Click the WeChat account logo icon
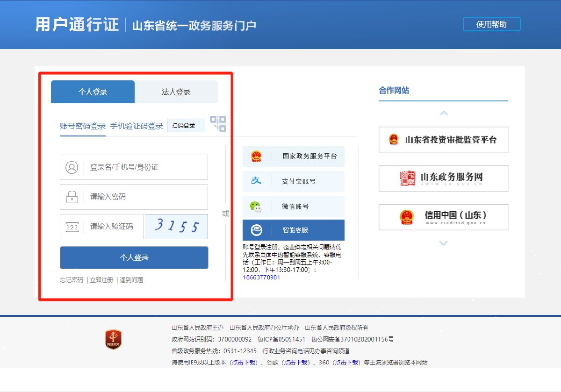Viewport: 561px width, 392px height. click(x=256, y=206)
